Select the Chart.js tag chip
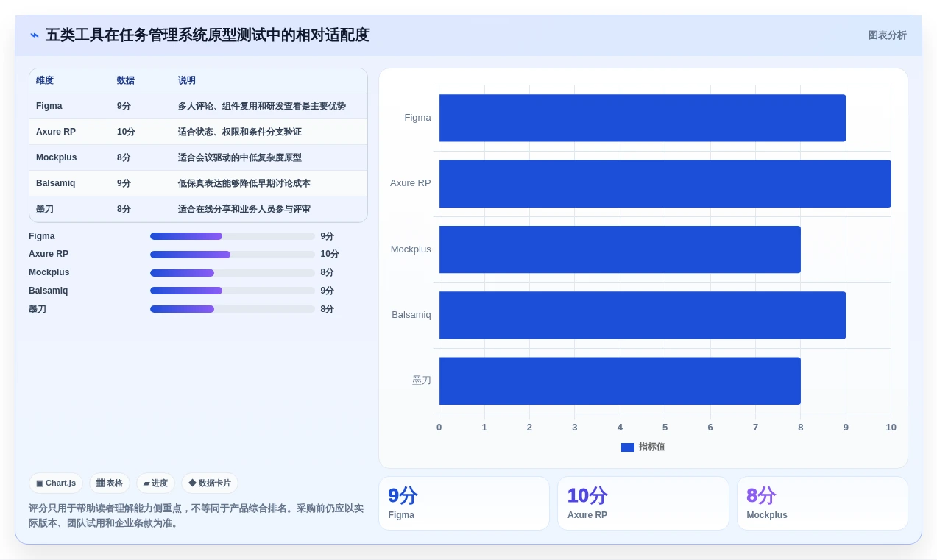This screenshot has width=937, height=560. pos(56,483)
